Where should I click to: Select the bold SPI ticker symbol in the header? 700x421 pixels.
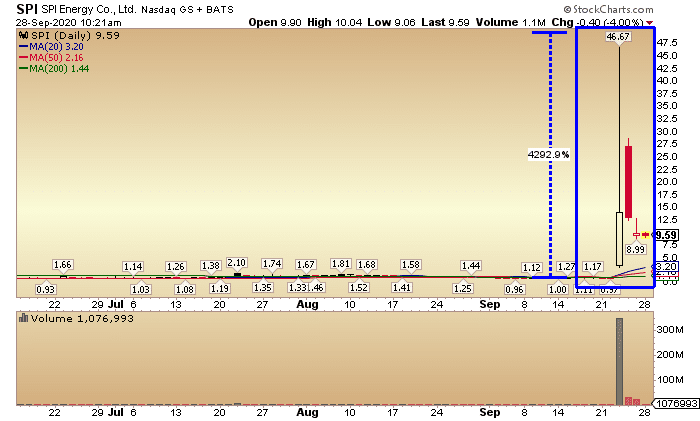pyautogui.click(x=27, y=9)
